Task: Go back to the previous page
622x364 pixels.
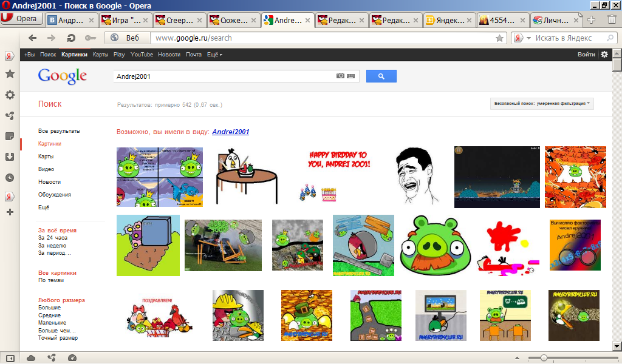Action: click(33, 38)
